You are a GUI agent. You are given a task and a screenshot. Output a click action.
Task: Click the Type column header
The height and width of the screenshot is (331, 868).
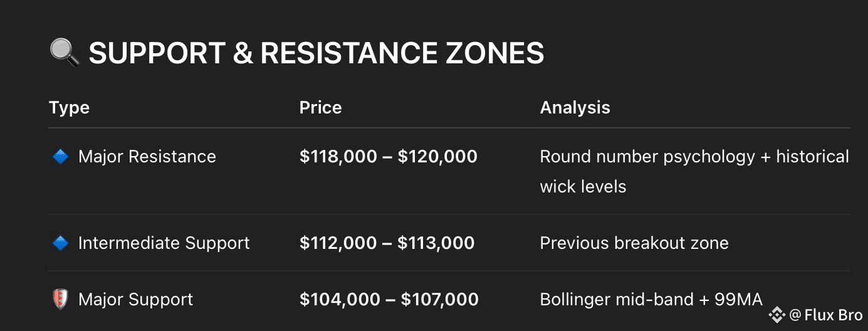pos(69,107)
